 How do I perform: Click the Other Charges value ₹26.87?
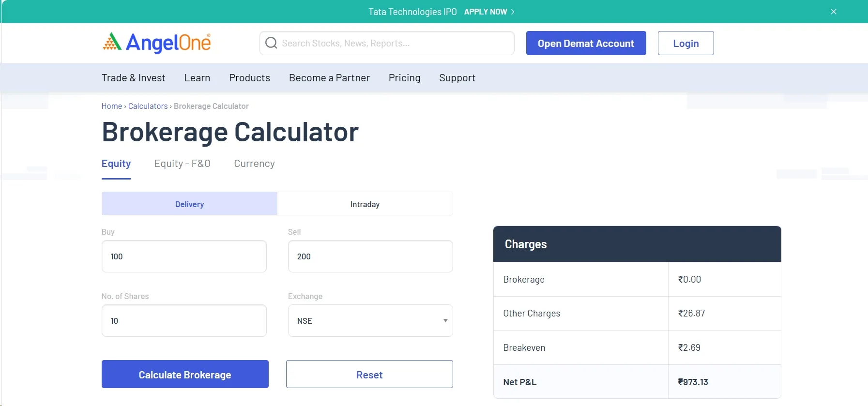tap(691, 313)
